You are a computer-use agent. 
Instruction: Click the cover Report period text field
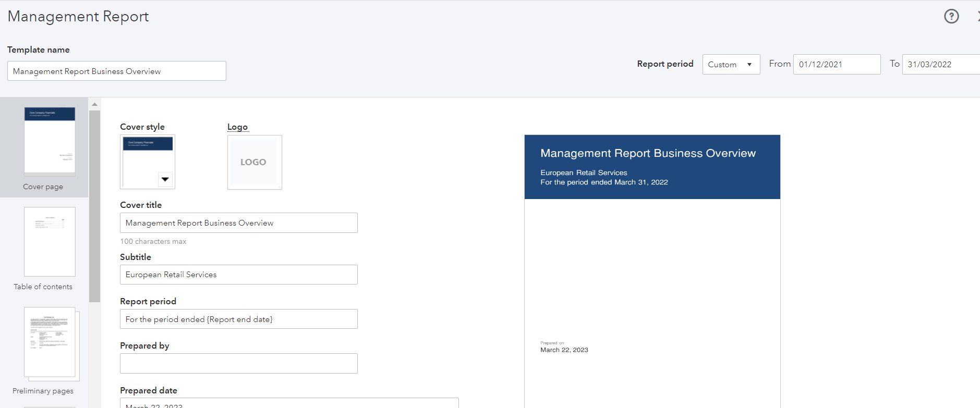(238, 319)
